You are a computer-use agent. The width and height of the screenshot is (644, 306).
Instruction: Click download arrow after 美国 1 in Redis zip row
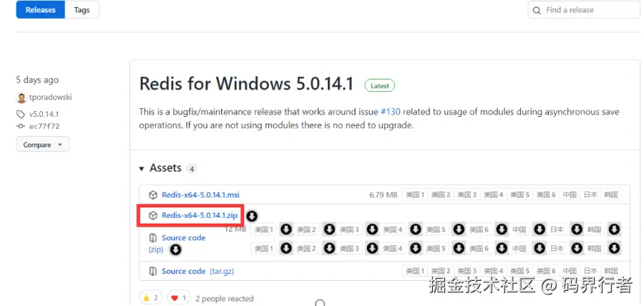click(x=286, y=229)
